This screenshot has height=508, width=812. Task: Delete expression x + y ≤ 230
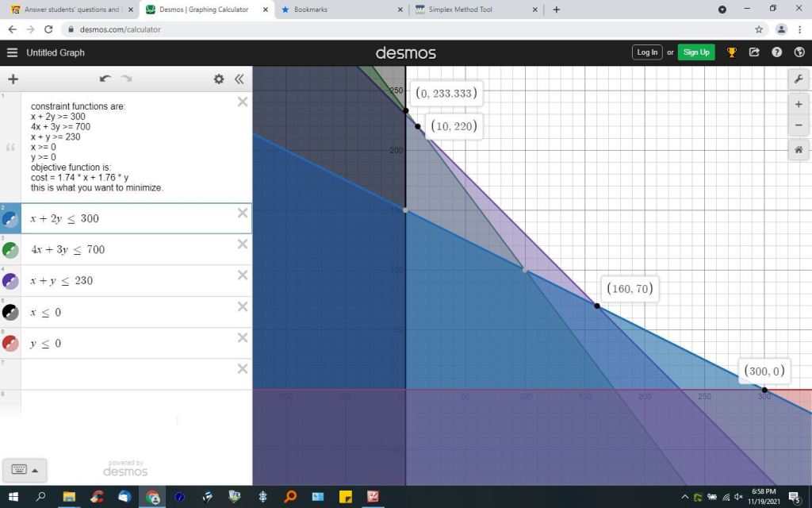coord(243,275)
